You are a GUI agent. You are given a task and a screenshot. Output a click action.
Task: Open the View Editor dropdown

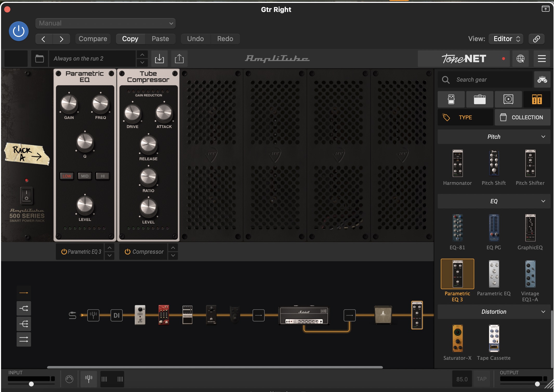click(506, 39)
